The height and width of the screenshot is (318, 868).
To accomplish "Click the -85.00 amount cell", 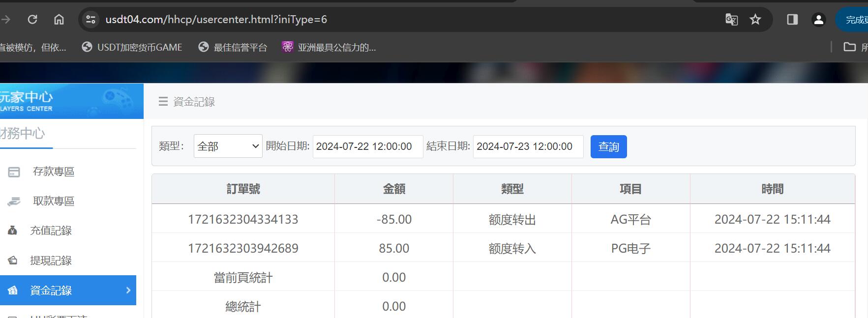I will pyautogui.click(x=394, y=219).
